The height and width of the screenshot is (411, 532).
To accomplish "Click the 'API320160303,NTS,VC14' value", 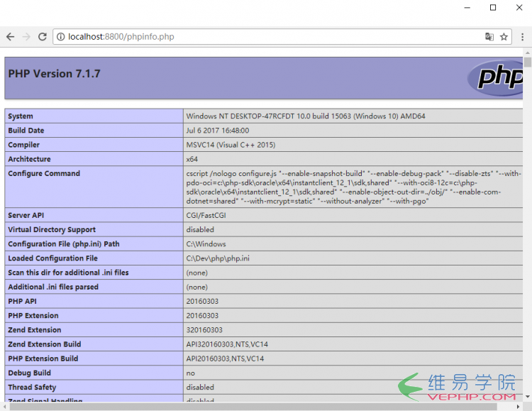I will click(227, 344).
